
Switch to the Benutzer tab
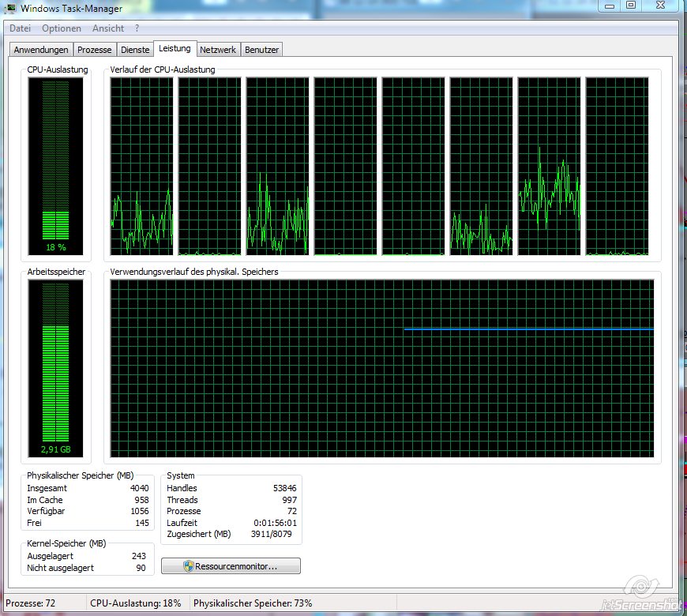coord(261,50)
